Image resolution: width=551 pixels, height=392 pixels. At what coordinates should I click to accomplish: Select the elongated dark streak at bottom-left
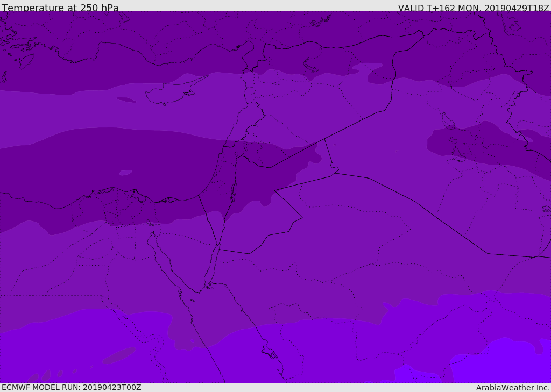[119, 355]
